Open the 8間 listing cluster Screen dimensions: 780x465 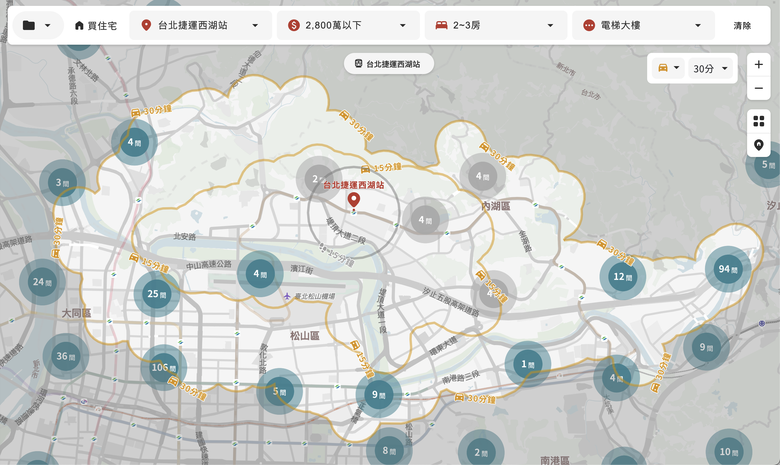pyautogui.click(x=389, y=451)
